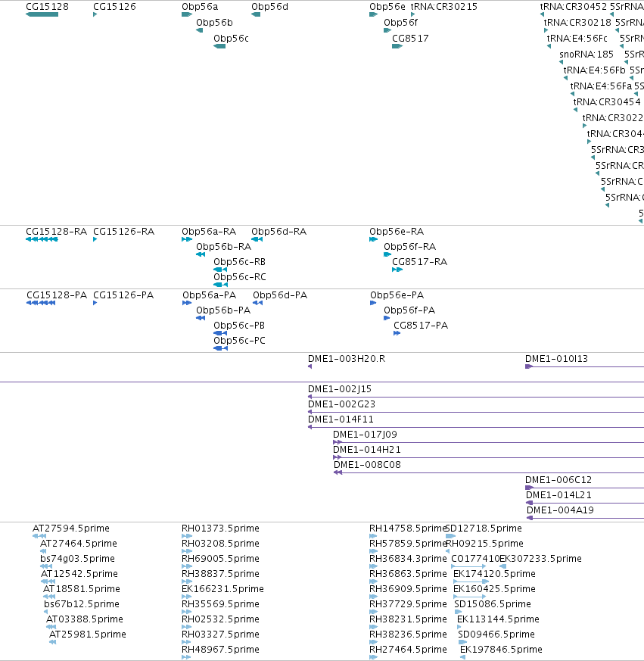Click the RH48967.5prime EST label
The width and height of the screenshot is (644, 661).
[220, 650]
